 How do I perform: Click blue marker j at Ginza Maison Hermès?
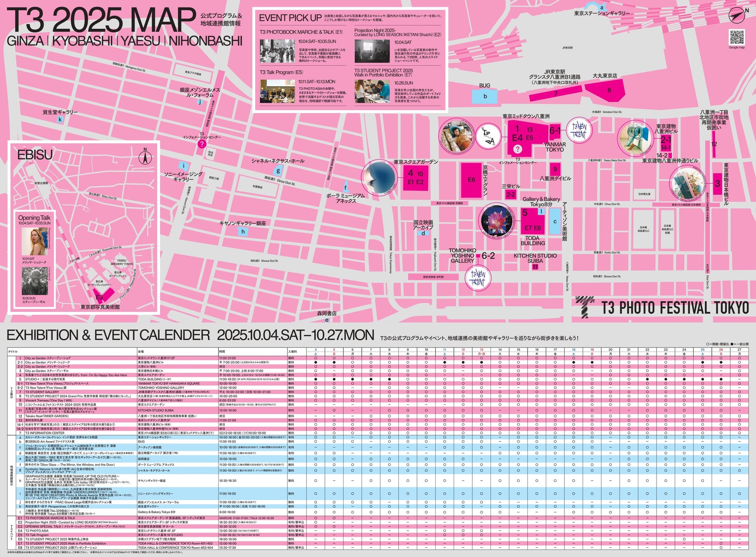click(200, 101)
